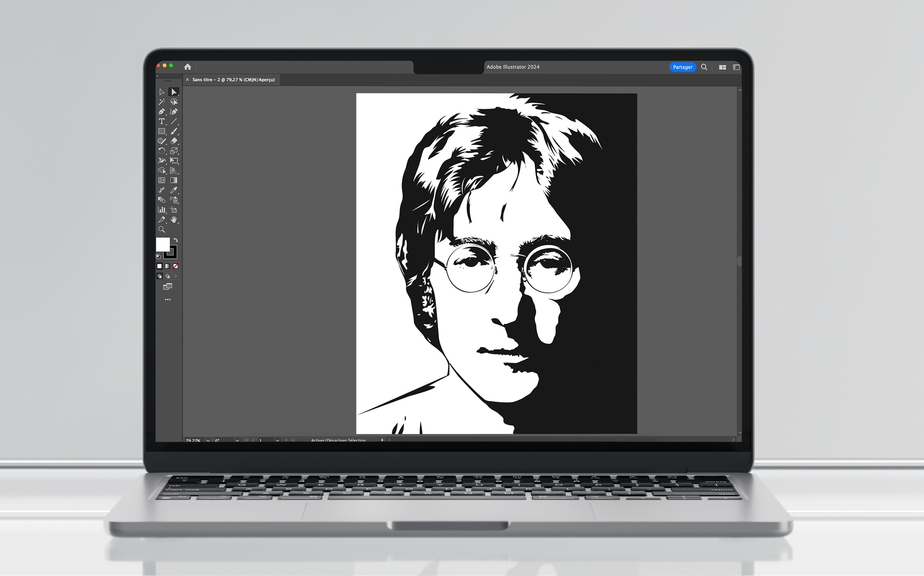Select the Sans titre - 2 document tab
924x576 pixels.
(x=233, y=80)
